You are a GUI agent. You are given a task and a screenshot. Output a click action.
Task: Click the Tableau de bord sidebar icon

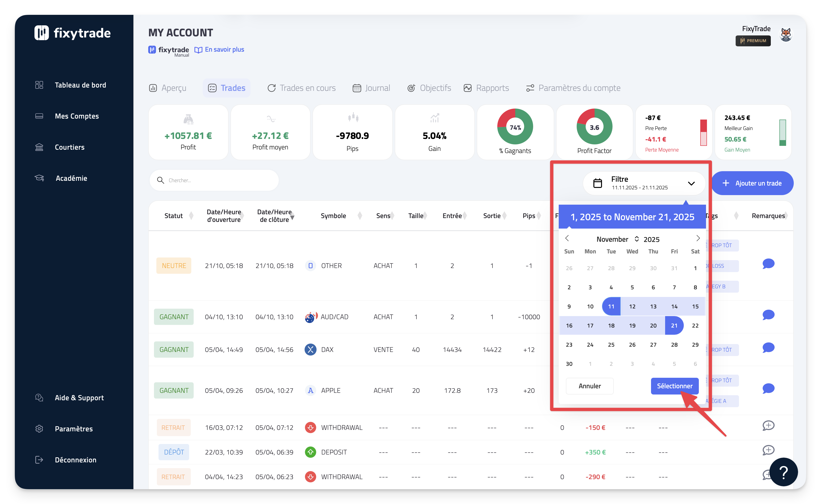(39, 85)
